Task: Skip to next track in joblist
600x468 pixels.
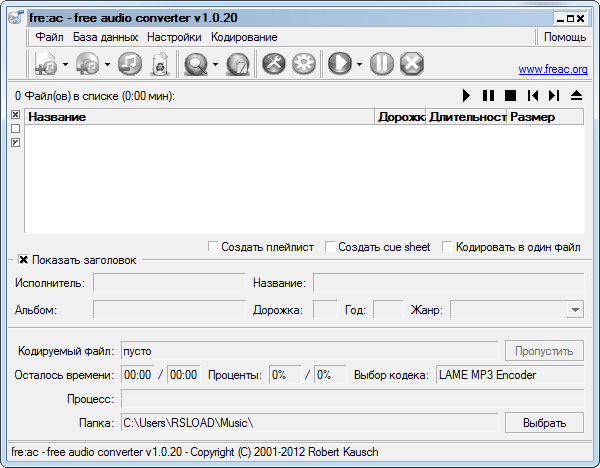Action: click(554, 95)
